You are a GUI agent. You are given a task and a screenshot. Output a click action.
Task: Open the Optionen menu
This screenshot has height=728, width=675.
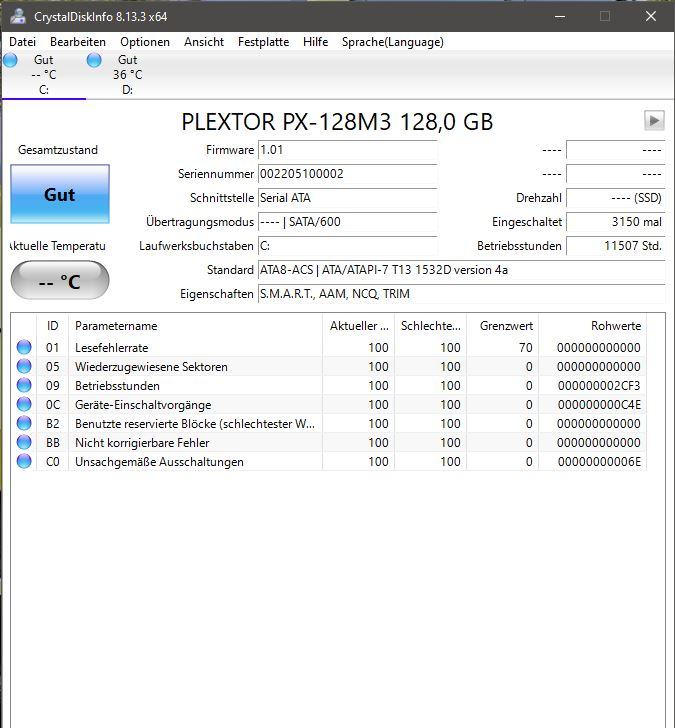(x=145, y=42)
